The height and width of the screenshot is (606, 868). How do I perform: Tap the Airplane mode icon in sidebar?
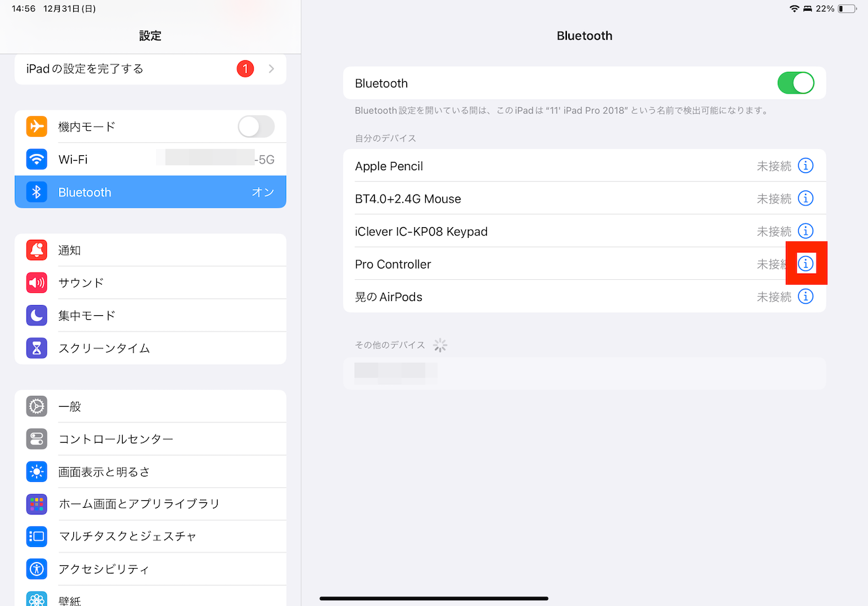click(x=37, y=127)
